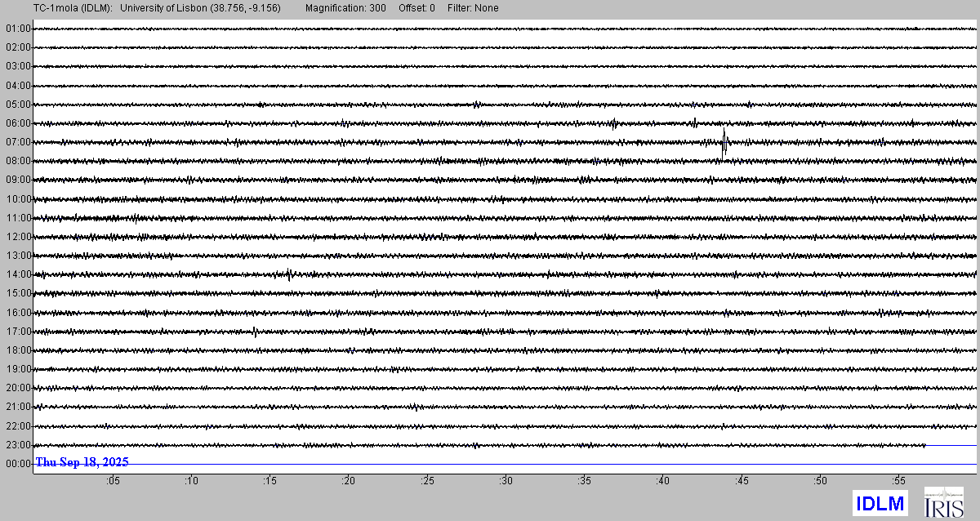This screenshot has height=521, width=980.
Task: Click the :30 minute axis tick label
Action: [506, 482]
